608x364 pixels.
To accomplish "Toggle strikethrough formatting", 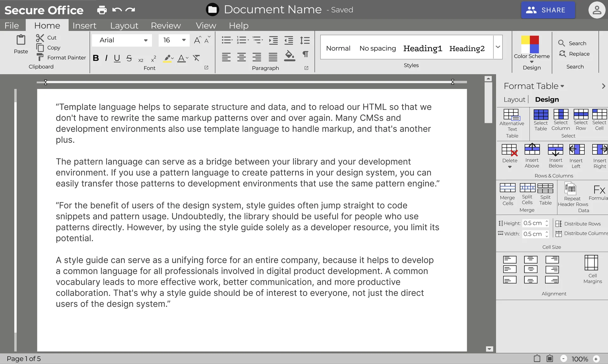I will click(x=129, y=58).
